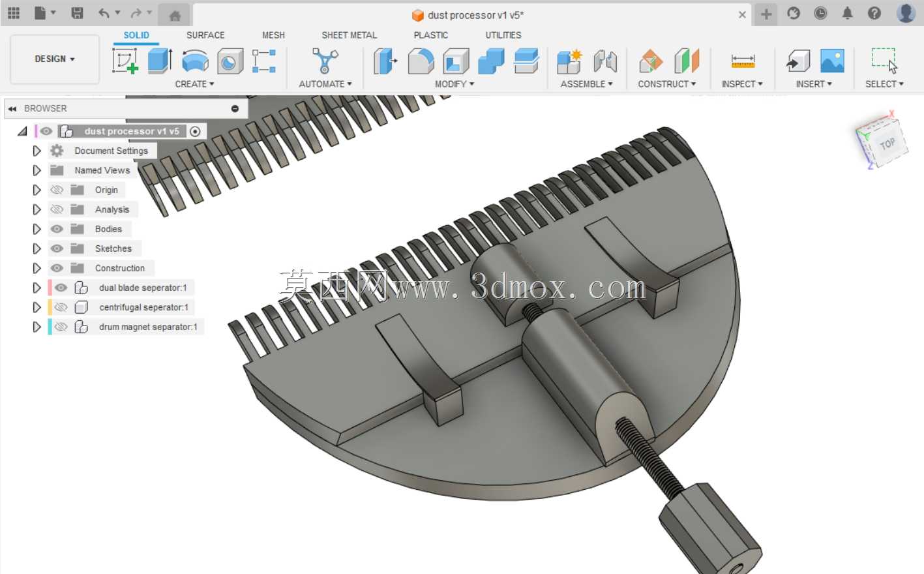Open the data panel grid icon
924x574 pixels.
pos(13,13)
